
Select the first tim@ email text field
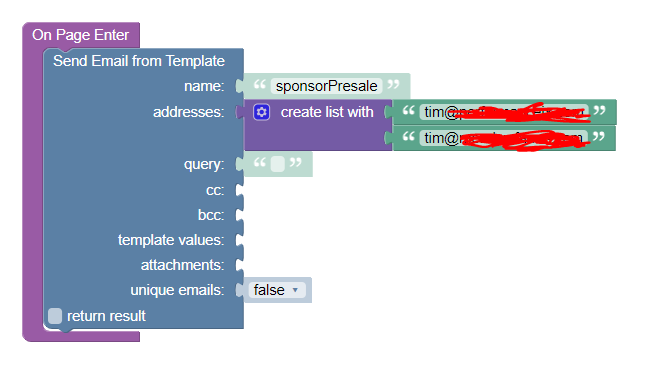coord(504,112)
